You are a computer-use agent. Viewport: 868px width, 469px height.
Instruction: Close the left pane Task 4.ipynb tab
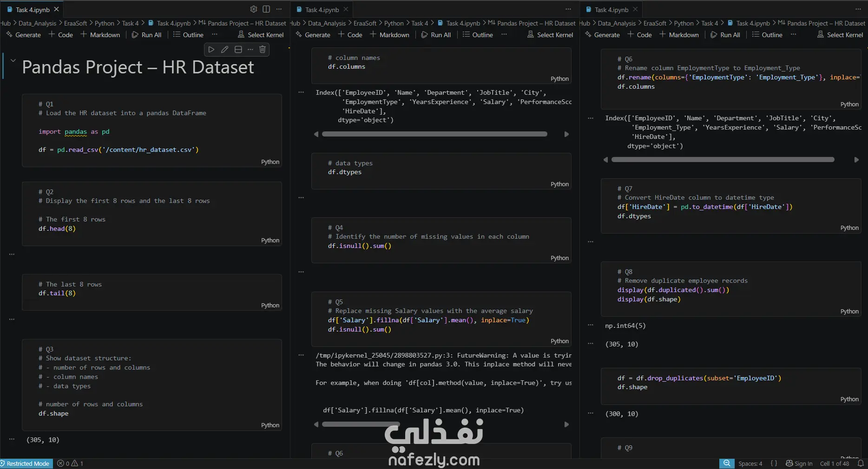point(56,9)
